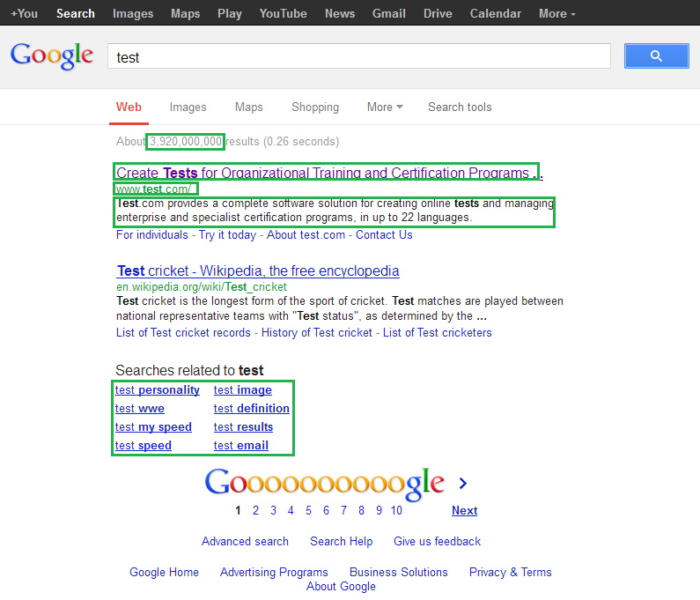Open Gmail from the top bar
This screenshot has height=600, width=700.
(x=389, y=14)
